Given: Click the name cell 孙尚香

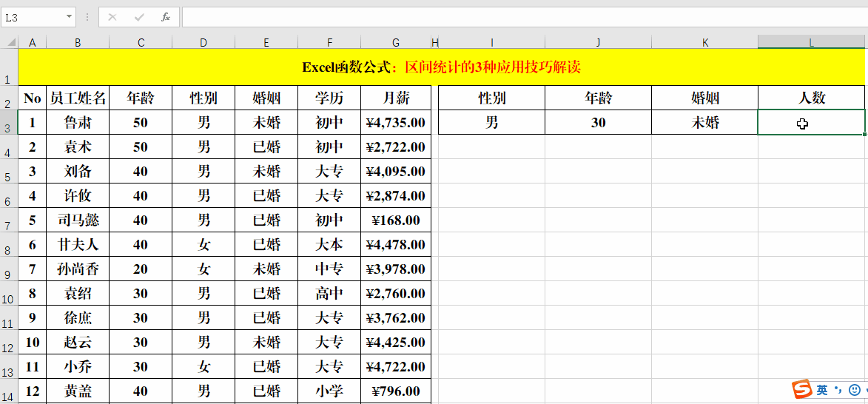Looking at the screenshot, I should (78, 269).
